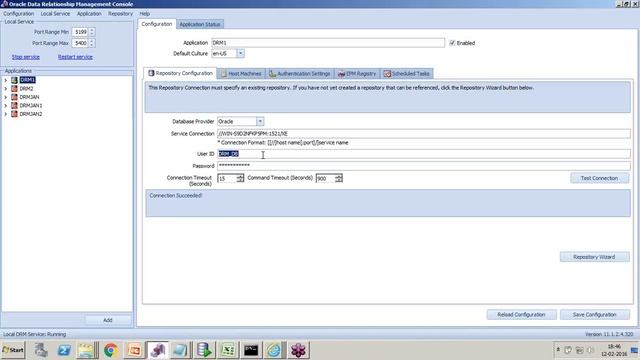640x360 pixels.
Task: Select the DRMJAN2 application icon
Action: (x=14, y=114)
